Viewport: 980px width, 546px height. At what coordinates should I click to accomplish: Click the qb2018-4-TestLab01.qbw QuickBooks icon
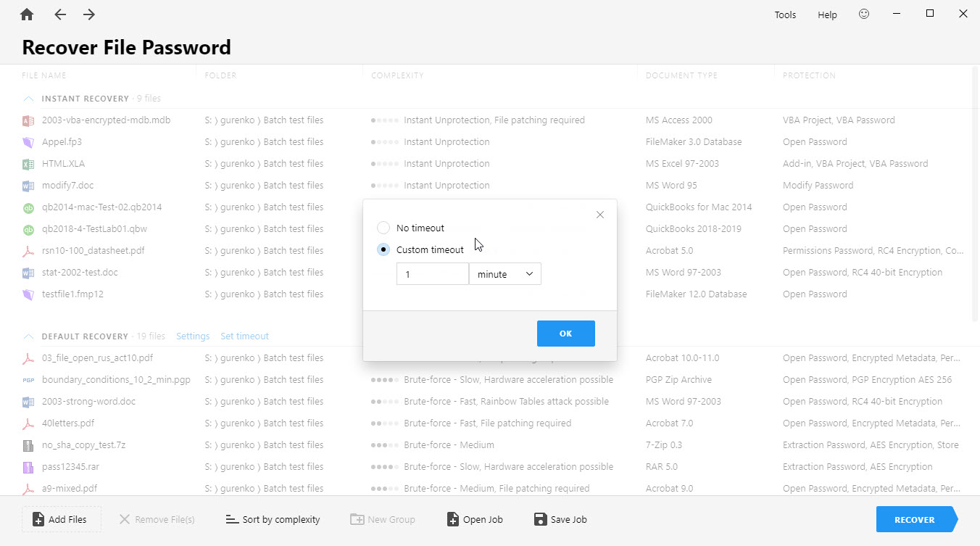coord(28,229)
